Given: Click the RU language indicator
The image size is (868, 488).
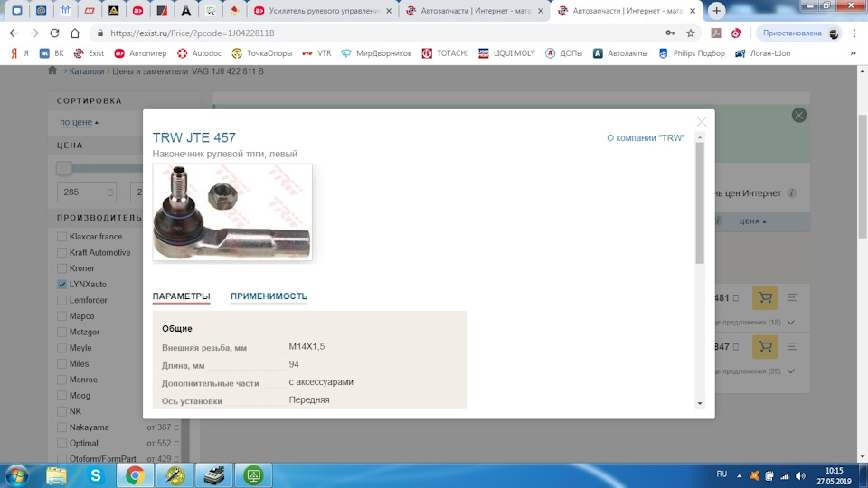Looking at the screenshot, I should pos(722,474).
